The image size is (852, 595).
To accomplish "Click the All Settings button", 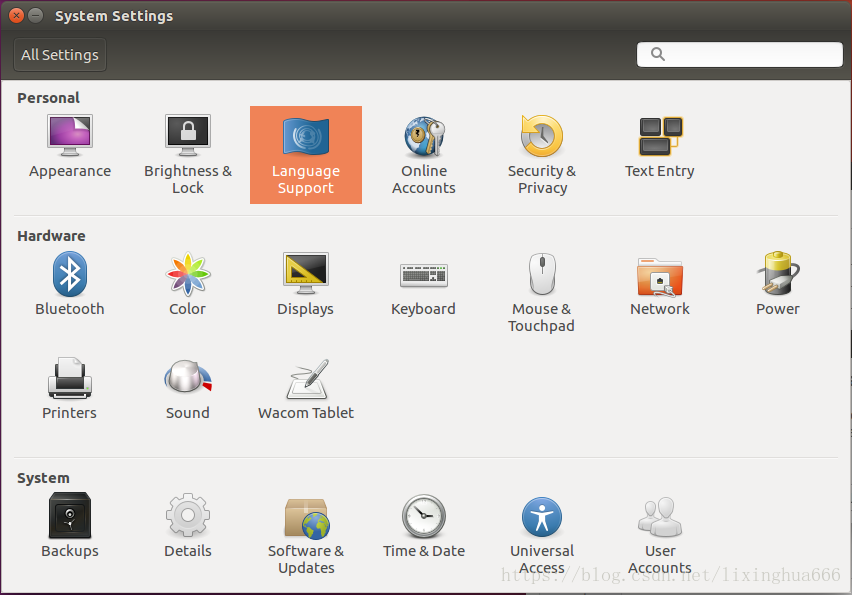I will (60, 54).
